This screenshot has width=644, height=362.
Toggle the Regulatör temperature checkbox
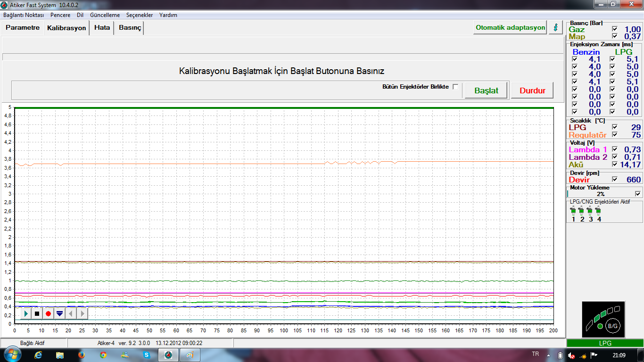pyautogui.click(x=614, y=135)
